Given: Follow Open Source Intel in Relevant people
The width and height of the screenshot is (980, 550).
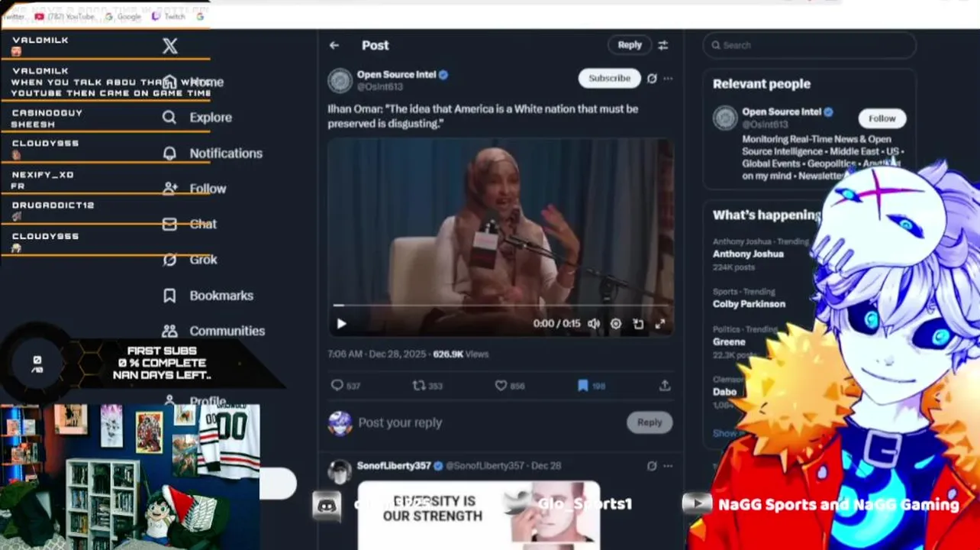Looking at the screenshot, I should [x=882, y=118].
